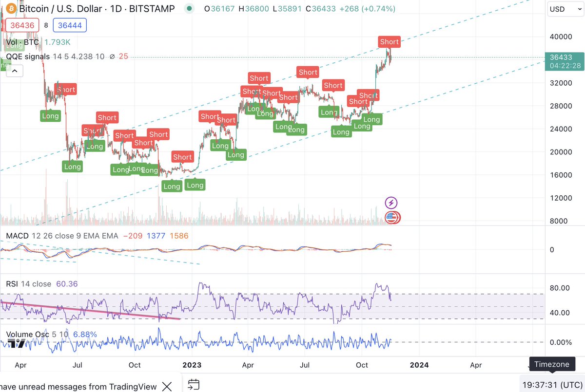Dismiss the unread messages notification with the X
585x392 pixels.
tap(167, 387)
